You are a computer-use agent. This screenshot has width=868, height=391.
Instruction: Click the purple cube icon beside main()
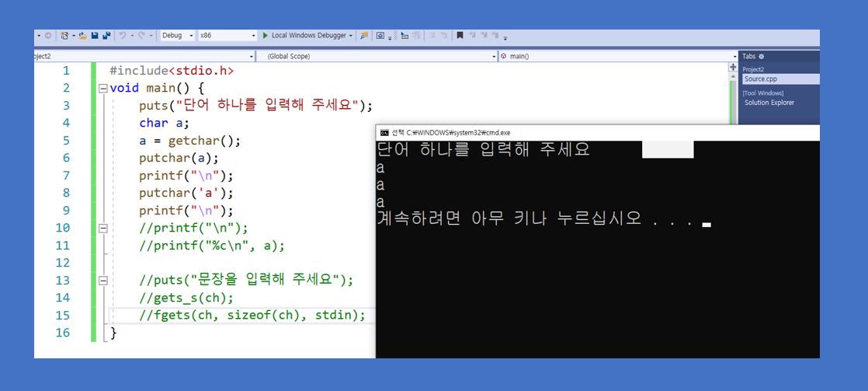point(503,57)
